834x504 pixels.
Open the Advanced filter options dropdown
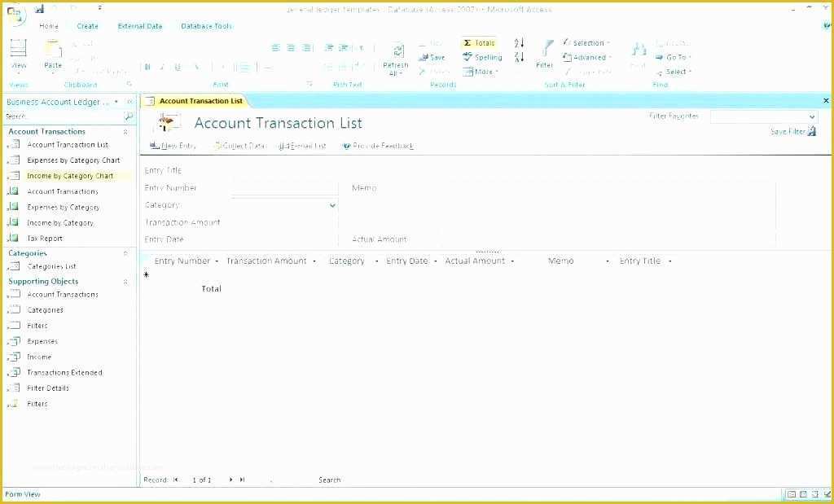(x=587, y=58)
